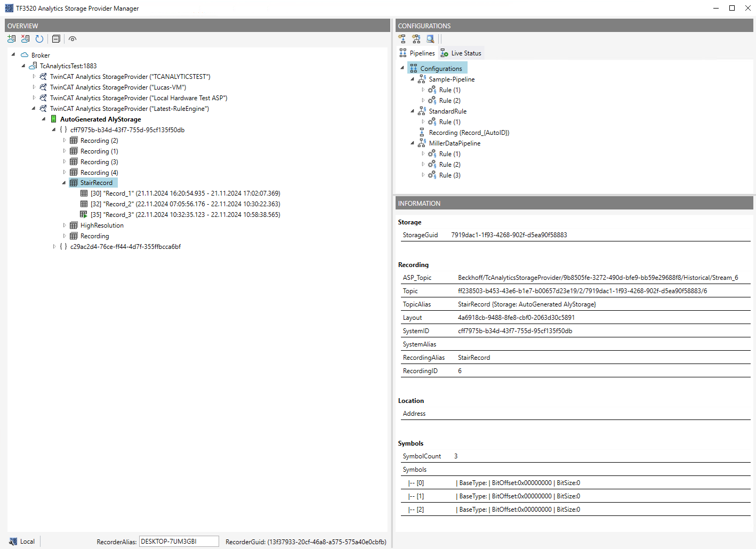
Task: Expand the c29ac2d4 system node
Action: coord(54,247)
